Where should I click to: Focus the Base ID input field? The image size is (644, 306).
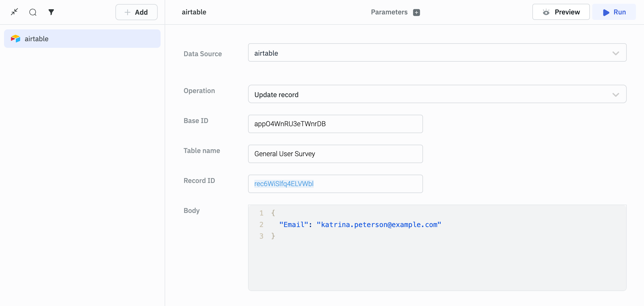pos(335,124)
